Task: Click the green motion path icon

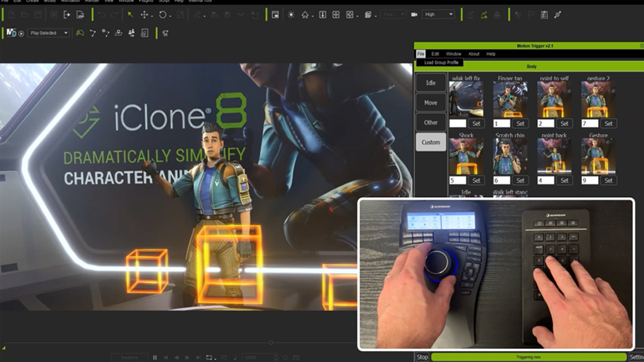Action: (x=484, y=15)
